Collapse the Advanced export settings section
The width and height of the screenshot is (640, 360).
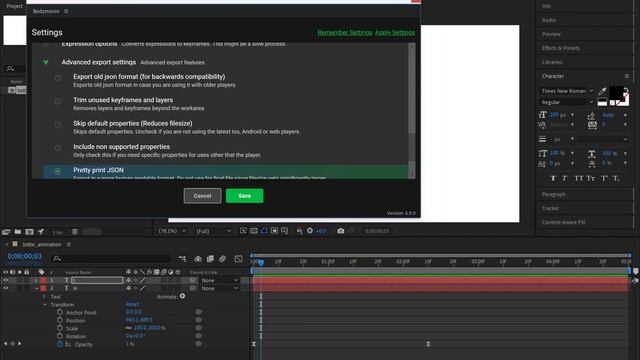[46, 62]
